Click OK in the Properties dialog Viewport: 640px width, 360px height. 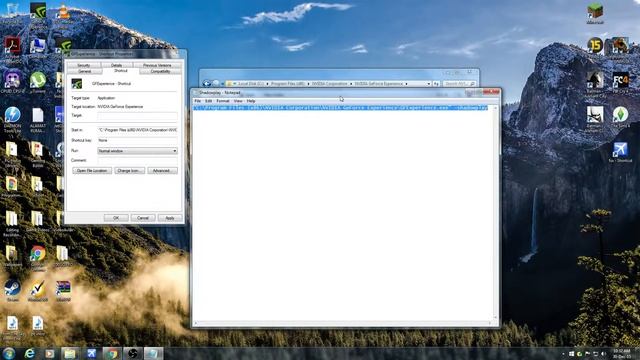click(116, 218)
